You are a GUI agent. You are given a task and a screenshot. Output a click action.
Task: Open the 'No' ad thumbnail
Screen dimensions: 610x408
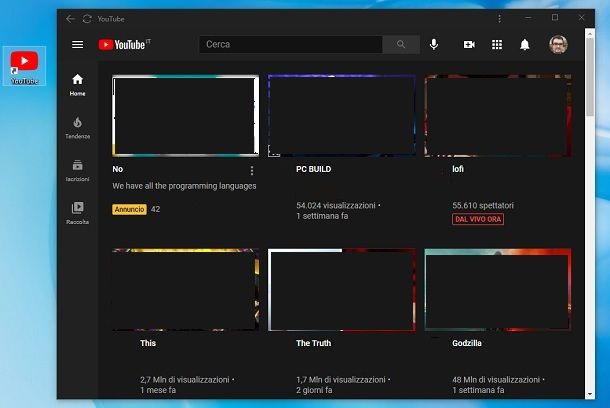pyautogui.click(x=186, y=116)
